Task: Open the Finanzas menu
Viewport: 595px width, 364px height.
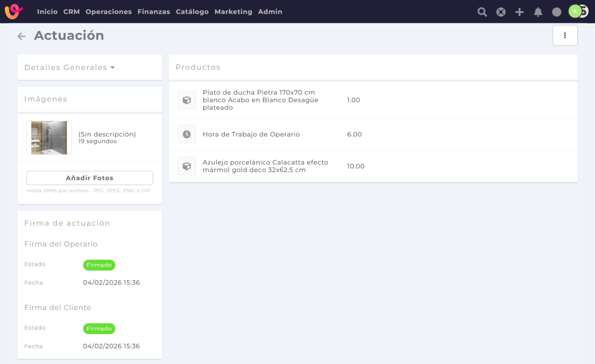Action: pyautogui.click(x=153, y=12)
